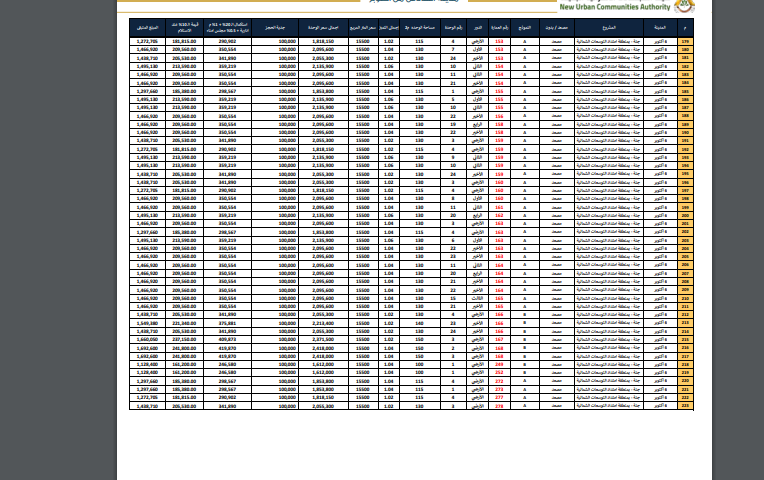Click unit price total 2,213,400
The width and height of the screenshot is (764, 480).
[323, 323]
